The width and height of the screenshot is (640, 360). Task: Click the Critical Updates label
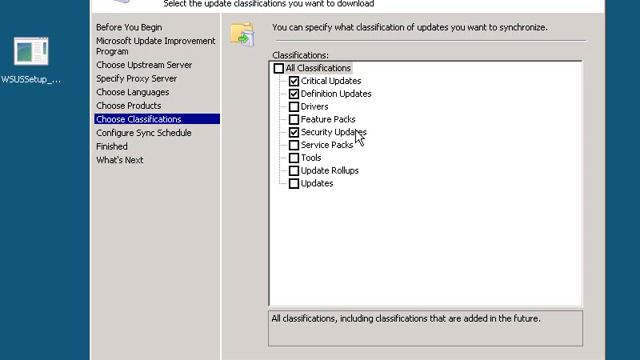[331, 81]
